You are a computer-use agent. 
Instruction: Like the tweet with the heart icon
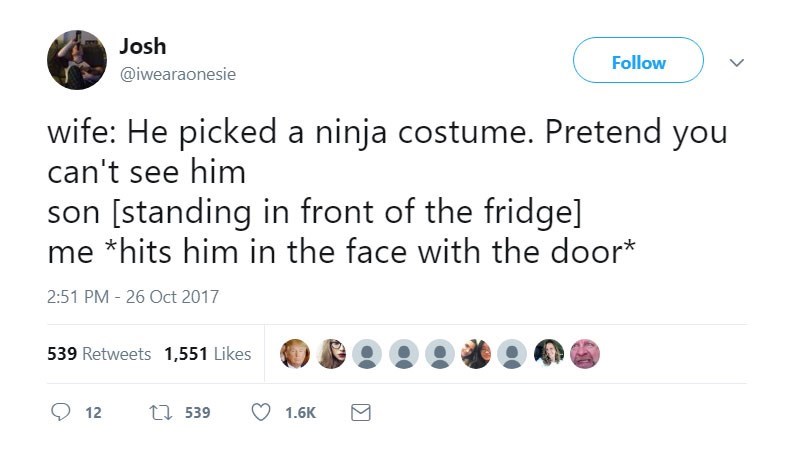(x=264, y=412)
